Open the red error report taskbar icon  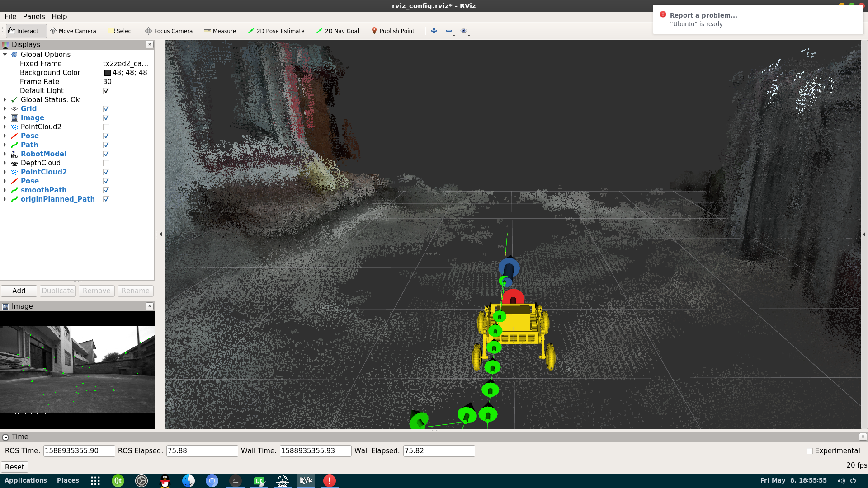[x=330, y=480]
